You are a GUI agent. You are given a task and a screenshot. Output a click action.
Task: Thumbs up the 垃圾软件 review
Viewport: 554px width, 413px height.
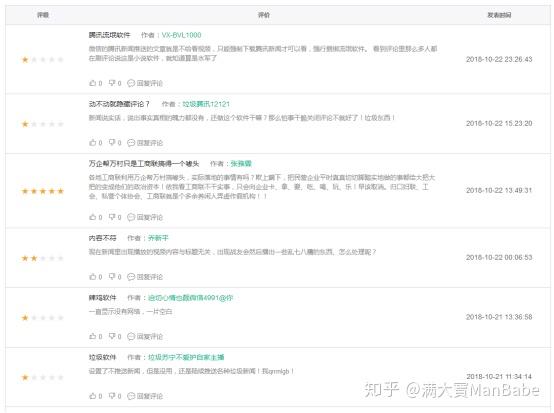[x=96, y=396]
